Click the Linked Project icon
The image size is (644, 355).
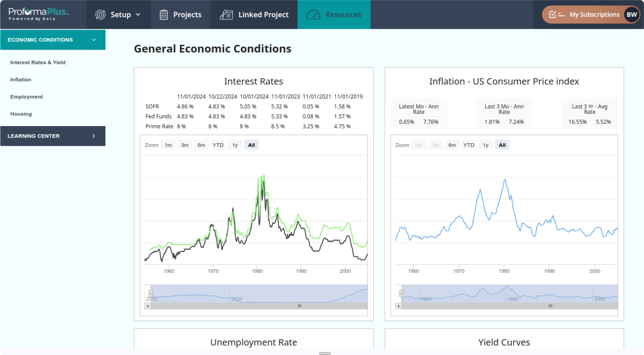click(x=226, y=15)
